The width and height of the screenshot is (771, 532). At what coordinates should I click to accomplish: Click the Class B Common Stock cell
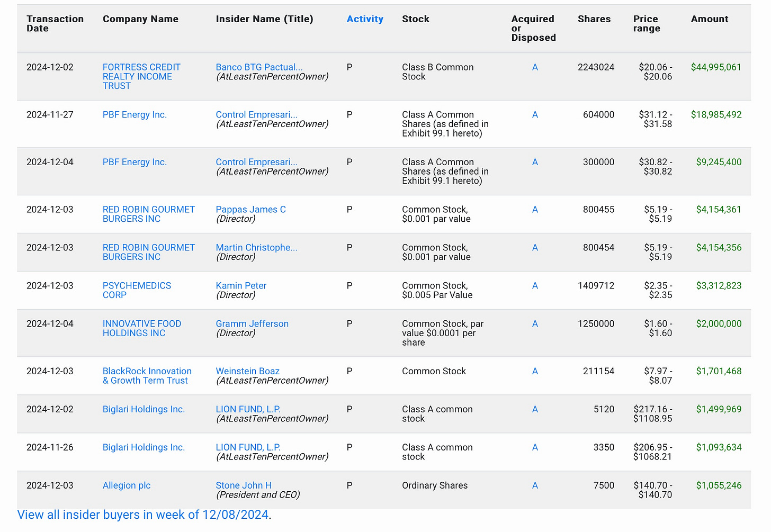point(438,73)
